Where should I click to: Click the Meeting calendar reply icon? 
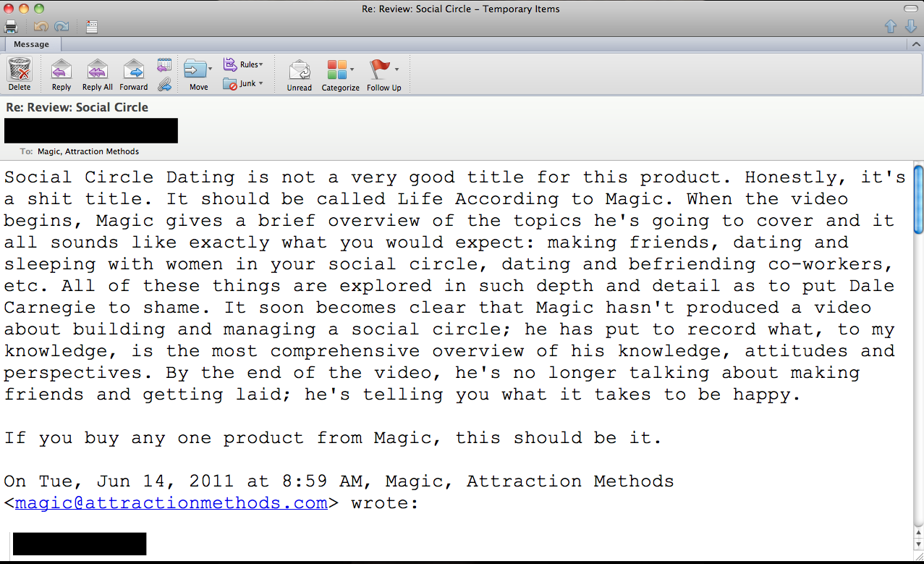[164, 64]
